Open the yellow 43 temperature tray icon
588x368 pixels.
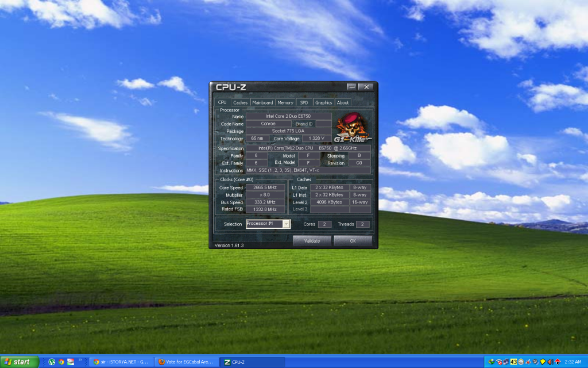pos(513,362)
